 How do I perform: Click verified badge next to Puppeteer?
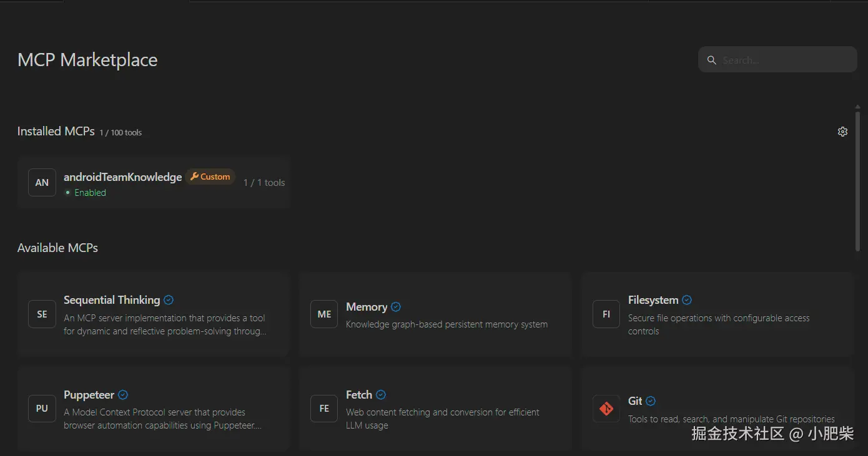tap(123, 395)
